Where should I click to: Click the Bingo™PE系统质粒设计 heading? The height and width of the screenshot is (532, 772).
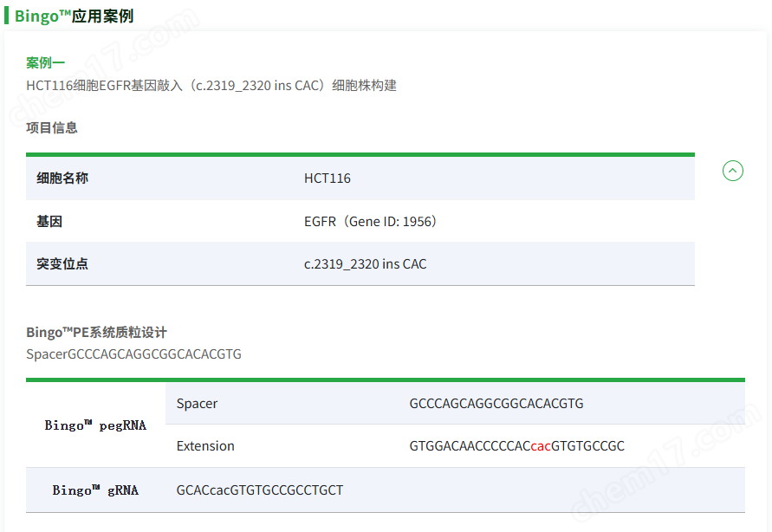(x=96, y=332)
